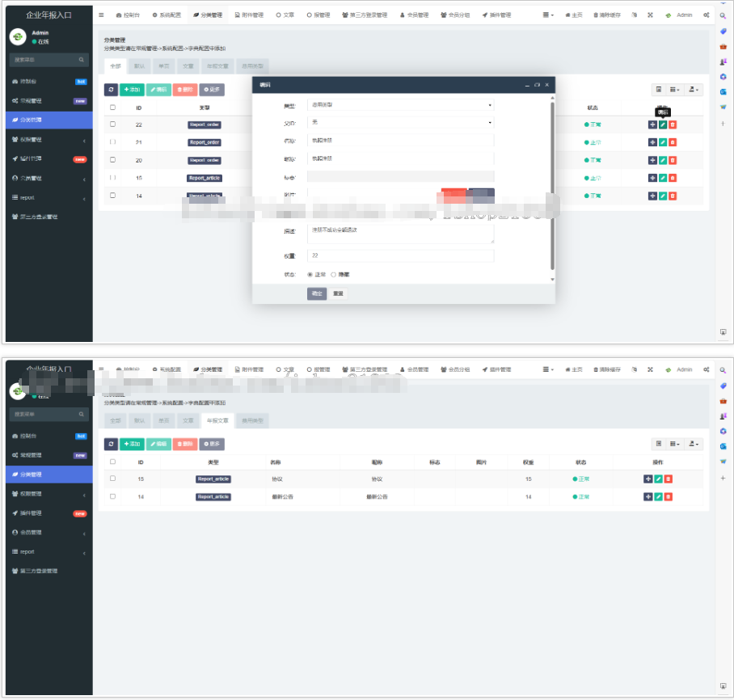
Task: Open the 父ID dropdown in the edit dialog
Action: click(400, 123)
